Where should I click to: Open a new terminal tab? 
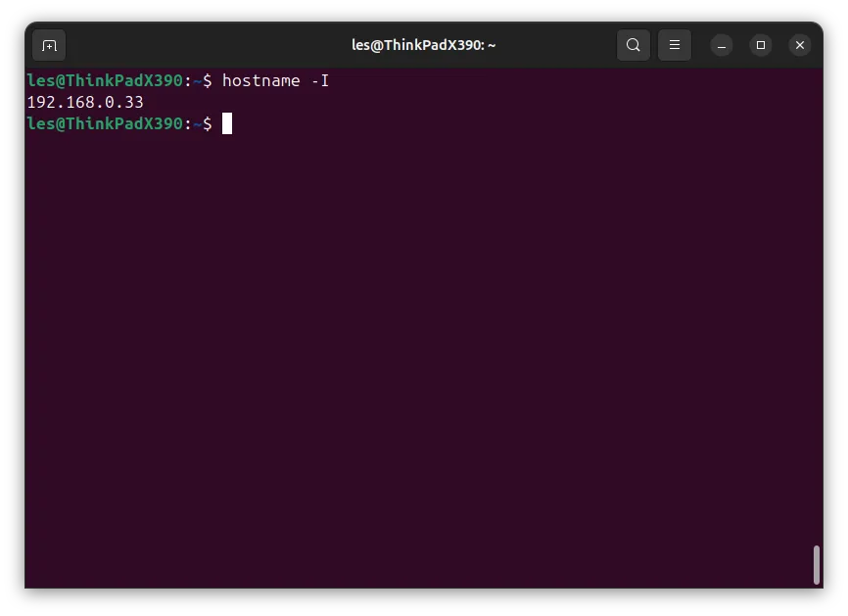[49, 45]
